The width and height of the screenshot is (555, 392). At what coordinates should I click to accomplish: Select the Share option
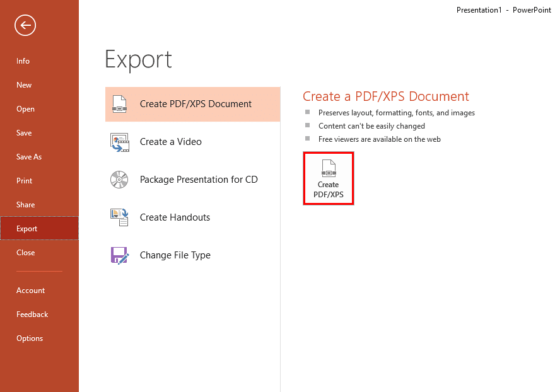[x=25, y=204]
